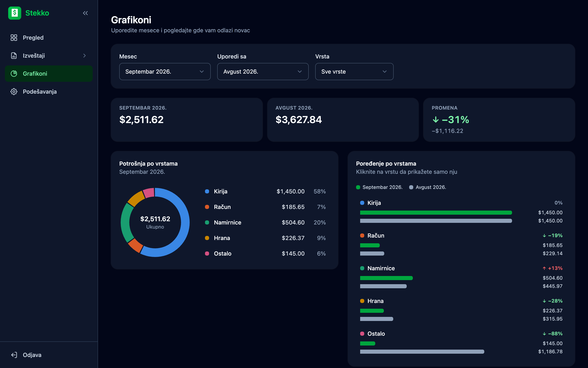The width and height of the screenshot is (588, 368).
Task: Click the green Namirnice segment of donut chart
Action: (126, 223)
